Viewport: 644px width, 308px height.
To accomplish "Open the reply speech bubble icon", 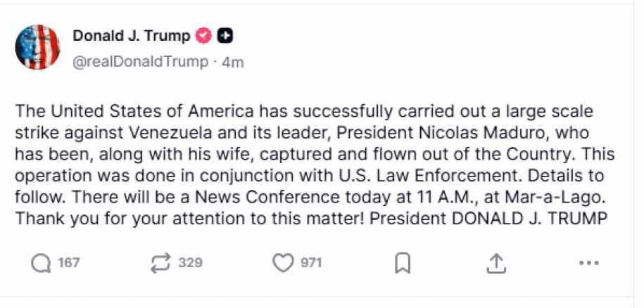I will pyautogui.click(x=42, y=263).
